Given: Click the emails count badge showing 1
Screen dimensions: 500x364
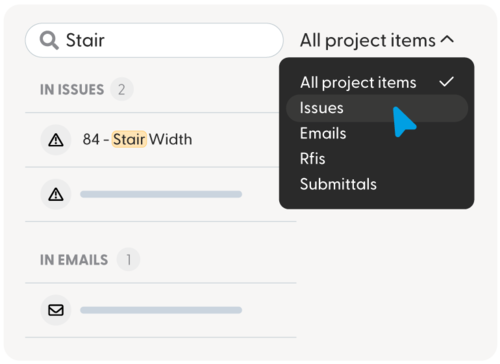Looking at the screenshot, I should [x=128, y=259].
